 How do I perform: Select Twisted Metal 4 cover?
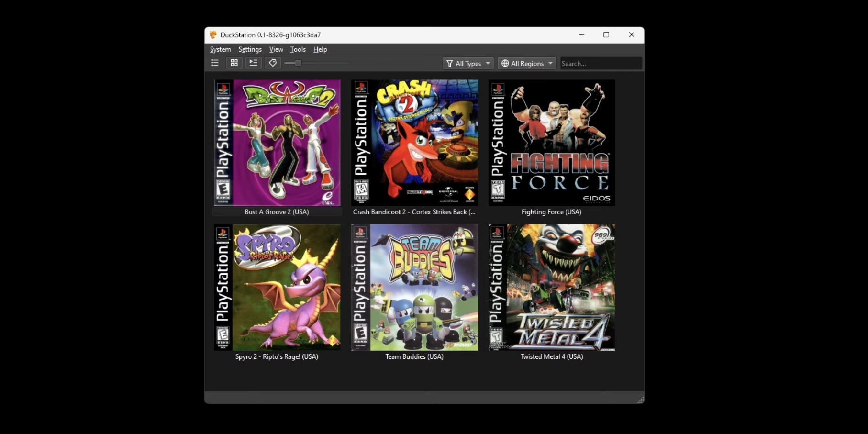[552, 287]
